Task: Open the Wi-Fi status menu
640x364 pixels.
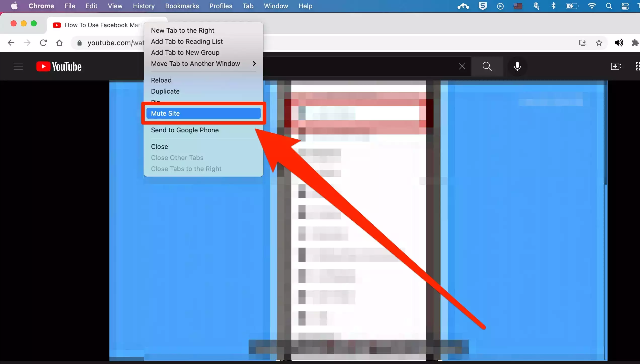Action: [x=592, y=6]
